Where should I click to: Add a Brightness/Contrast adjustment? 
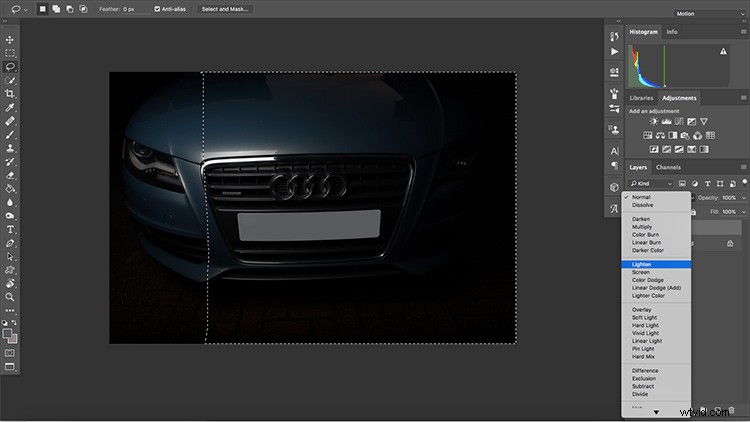click(x=653, y=122)
